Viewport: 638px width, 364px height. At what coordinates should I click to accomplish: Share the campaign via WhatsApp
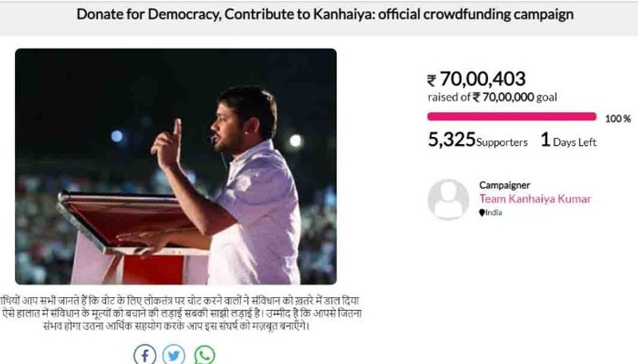click(x=205, y=354)
